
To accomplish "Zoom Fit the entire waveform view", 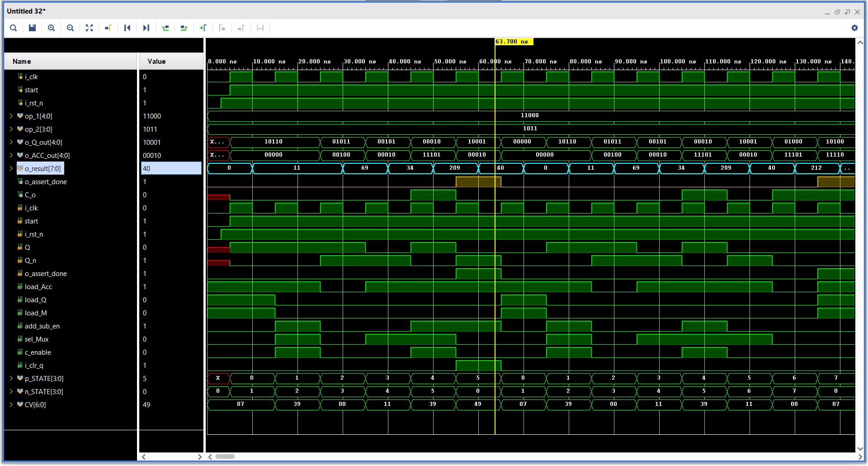I will [89, 28].
